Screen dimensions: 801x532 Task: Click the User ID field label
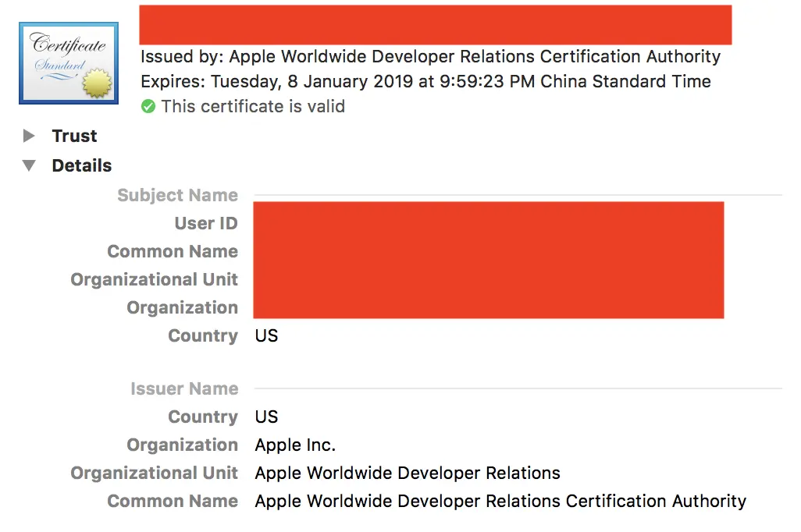(x=206, y=224)
